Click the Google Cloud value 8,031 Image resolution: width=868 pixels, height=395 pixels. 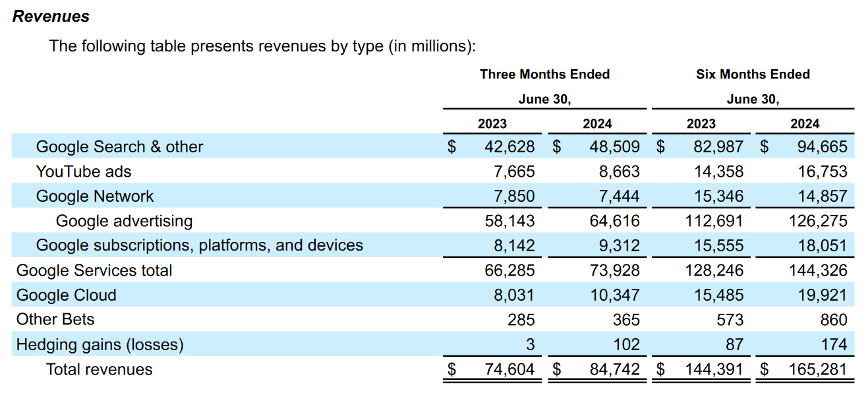click(514, 295)
